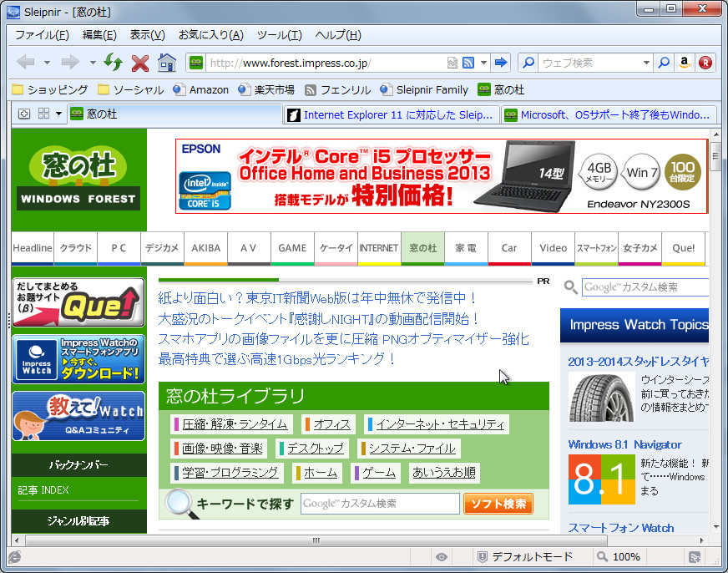Toggle the eye mode icon in the status bar
728x573 pixels.
coord(441,556)
